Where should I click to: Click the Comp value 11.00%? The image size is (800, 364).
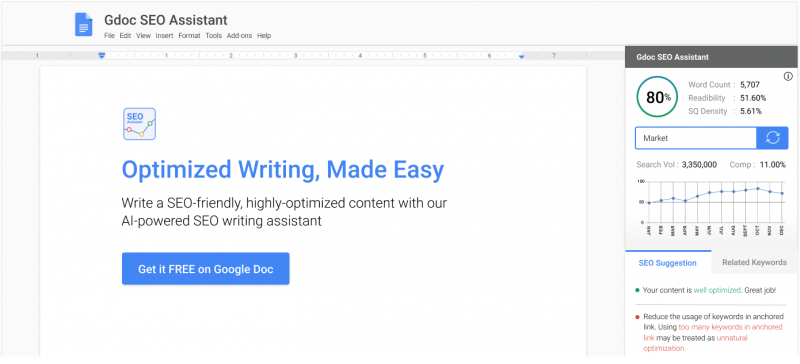(773, 164)
